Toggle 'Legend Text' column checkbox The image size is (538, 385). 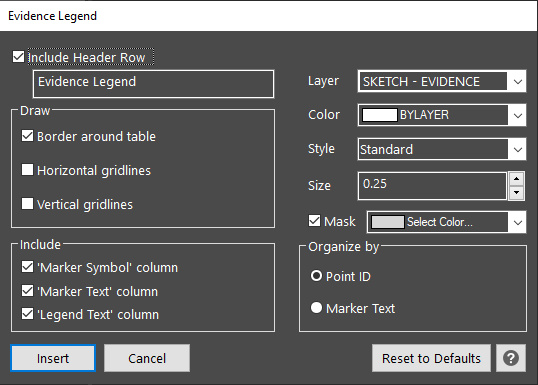(27, 314)
